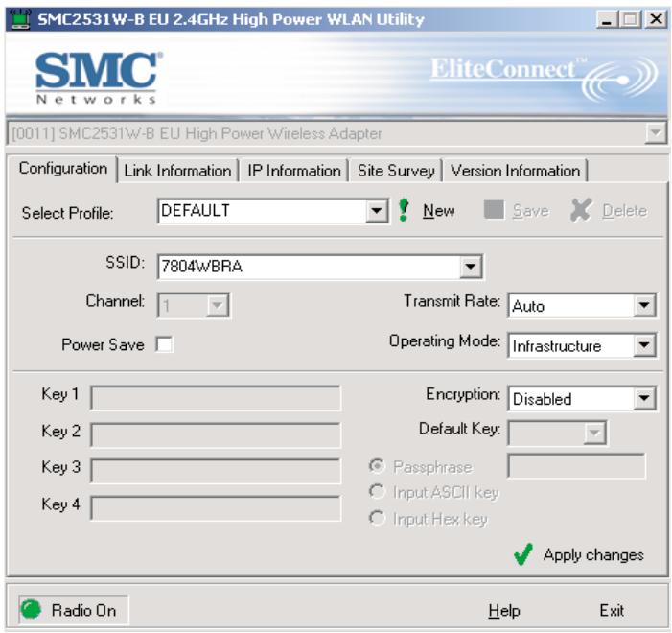672x633 pixels.
Task: Click the Key 2 input field
Action: click(216, 435)
